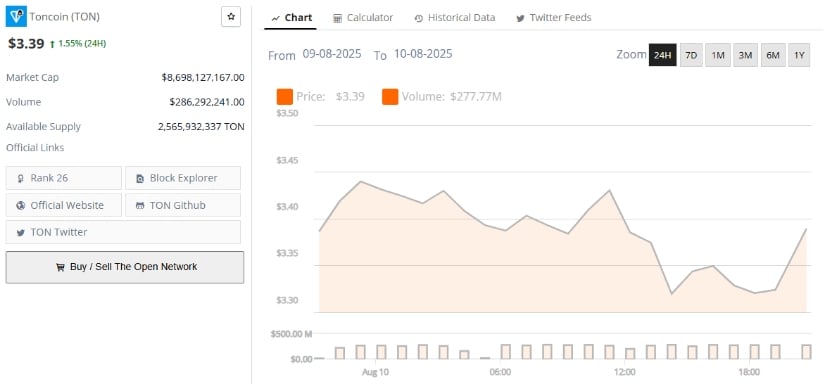825x384 pixels.
Task: Click the Toncoin (TON) title
Action: pyautogui.click(x=64, y=17)
